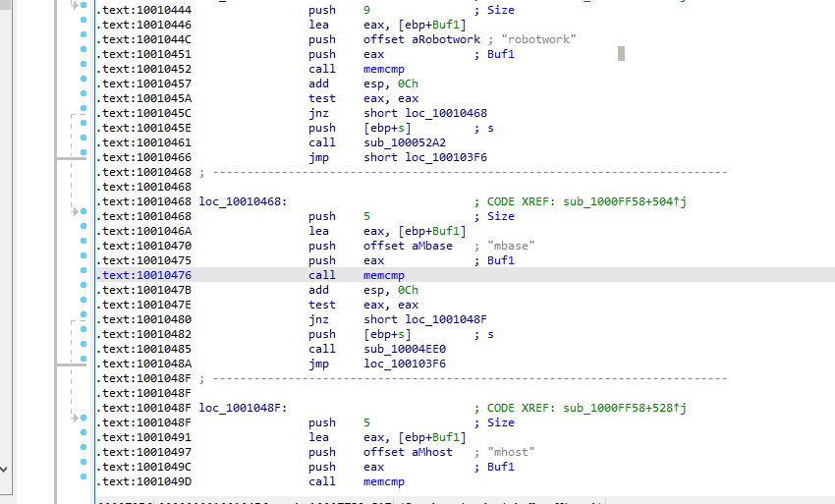The width and height of the screenshot is (835, 504).
Task: Click breakpoint dot beside 10010466 jmp line
Action: tap(83, 157)
